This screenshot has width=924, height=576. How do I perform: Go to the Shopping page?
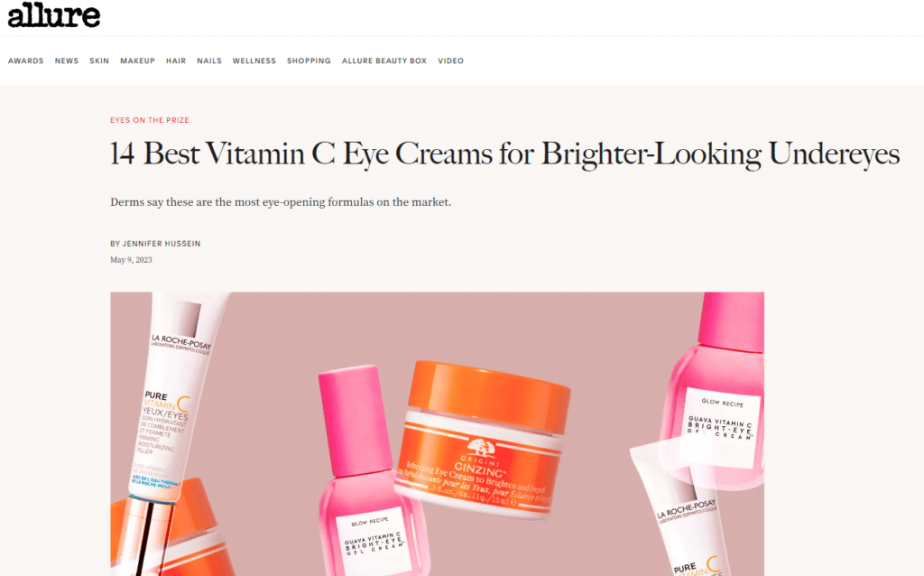(309, 60)
